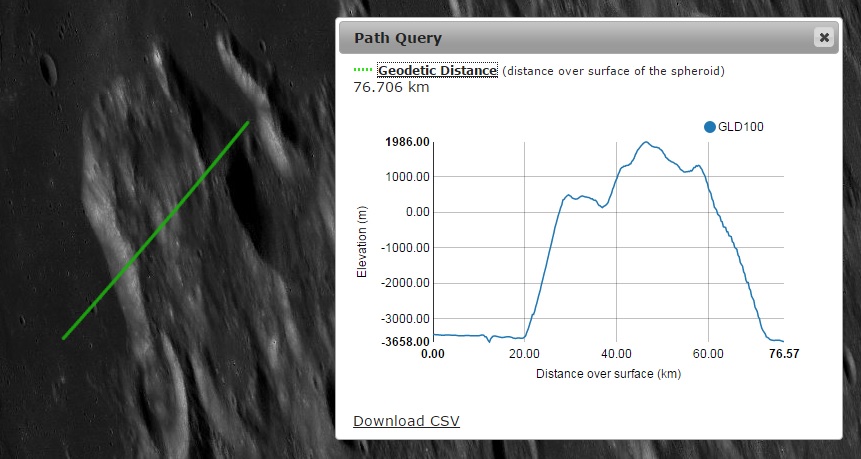This screenshot has height=459, width=861.
Task: Close the Path Query dialog
Action: point(824,38)
